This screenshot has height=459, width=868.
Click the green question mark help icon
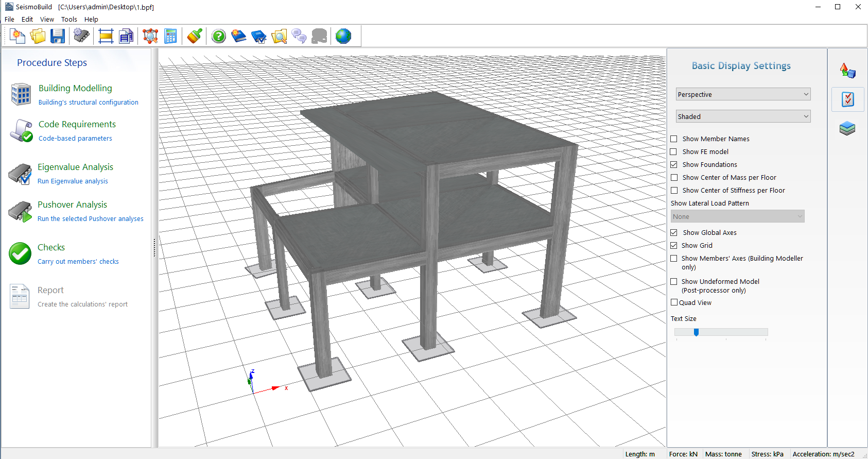(219, 36)
